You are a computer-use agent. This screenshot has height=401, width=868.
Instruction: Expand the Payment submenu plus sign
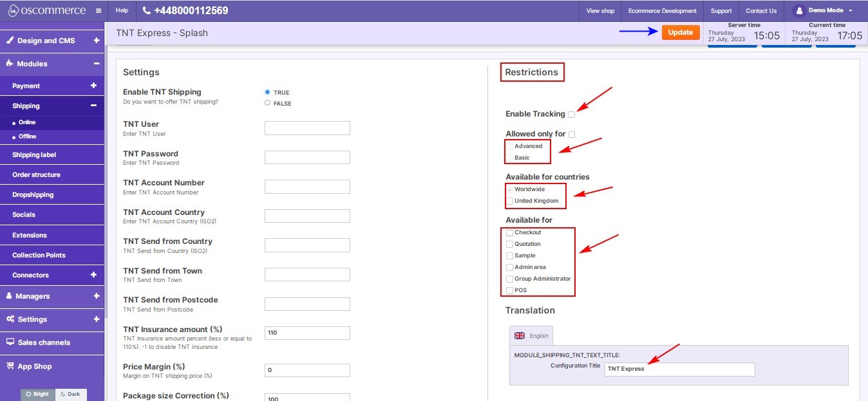pos(93,86)
